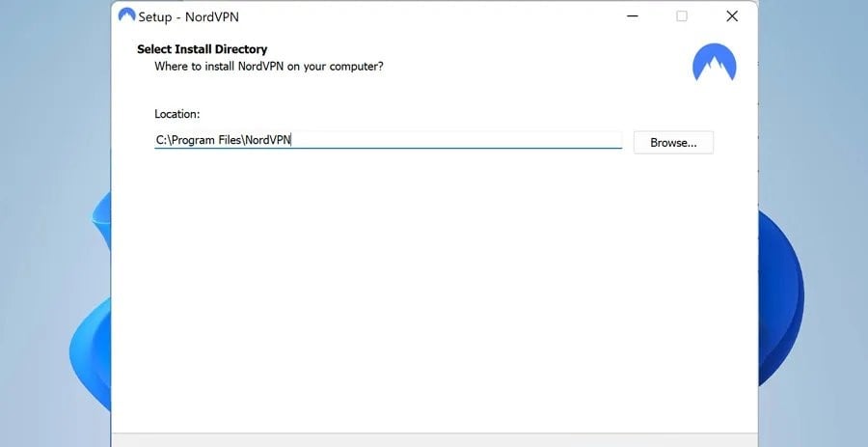Click the large NordVPN mountain logo
The image size is (868, 447).
[x=714, y=63]
